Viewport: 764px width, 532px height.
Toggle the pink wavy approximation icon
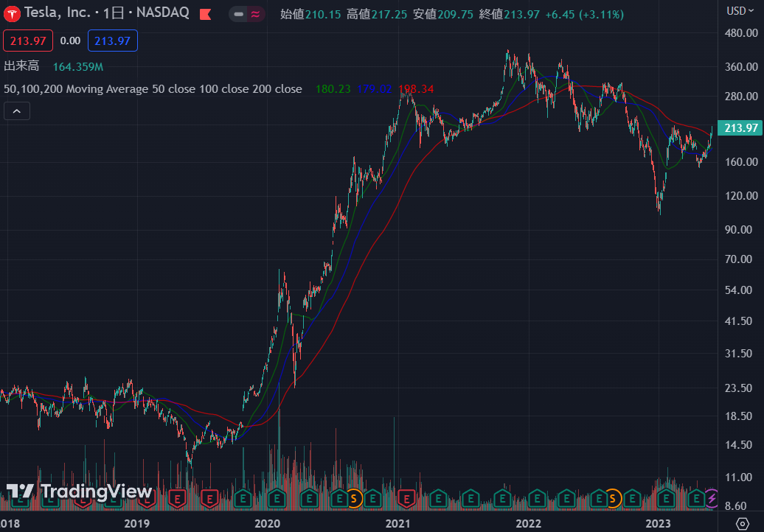click(255, 14)
